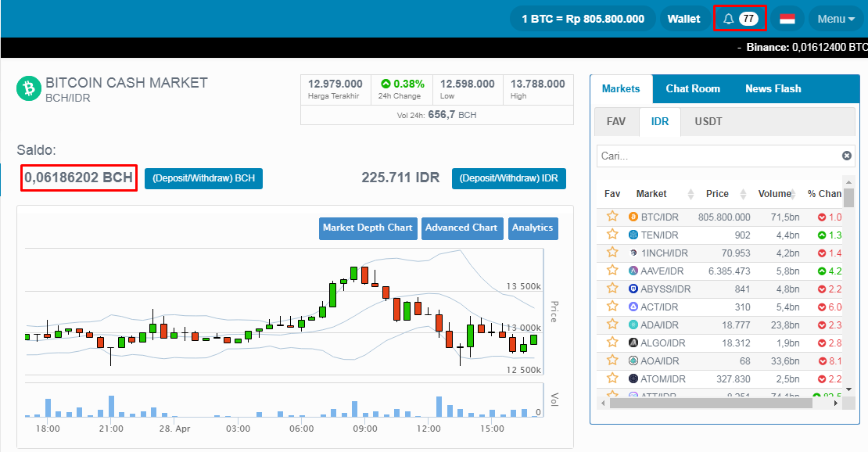Click the ALGO coin icon in market list
The height and width of the screenshot is (452, 868).
(x=633, y=343)
